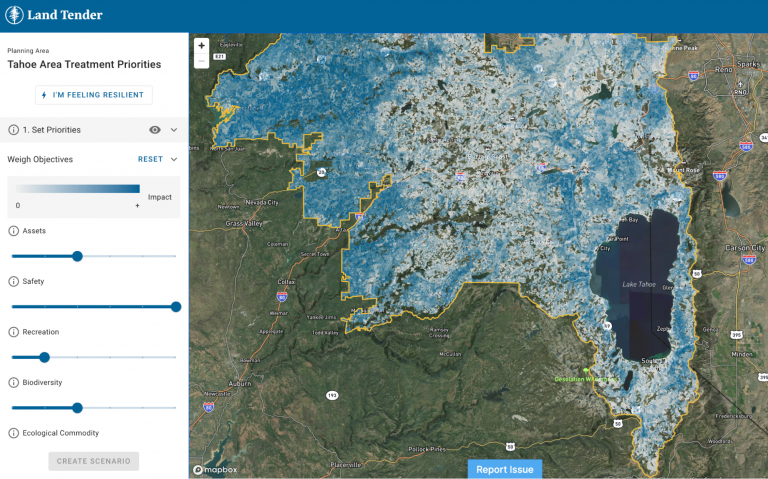Viewport: 768px width, 479px height.
Task: Click Lake Tahoe on the map
Action: click(640, 285)
